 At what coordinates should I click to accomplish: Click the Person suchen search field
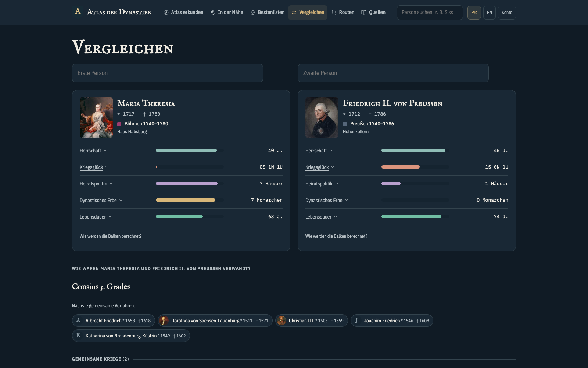click(430, 13)
